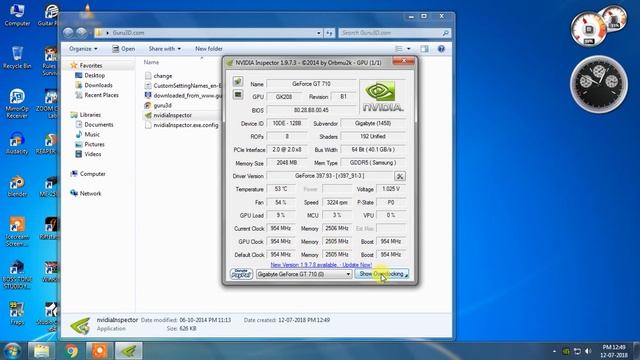Open the Icecream Screen Recorder desktop icon
This screenshot has width=640, height=360.
[17, 232]
